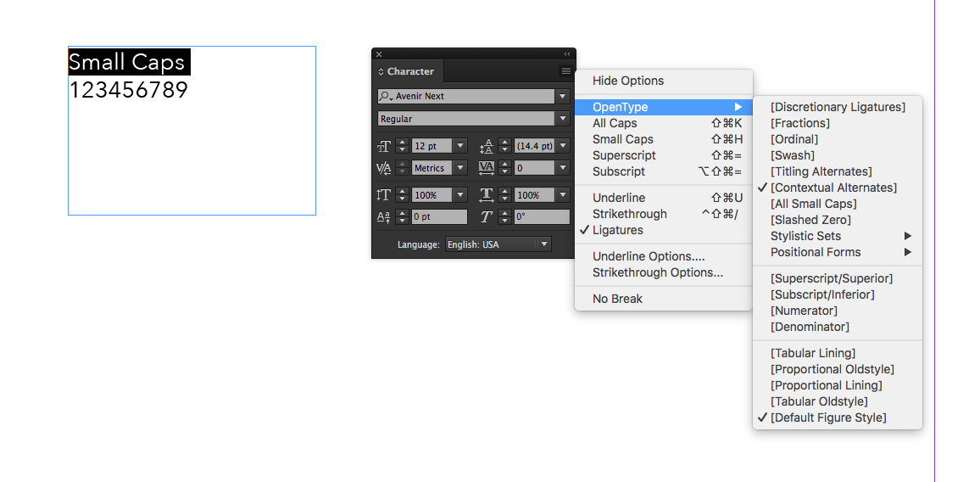
Task: Uncheck Contextual Alternates
Action: (x=833, y=188)
